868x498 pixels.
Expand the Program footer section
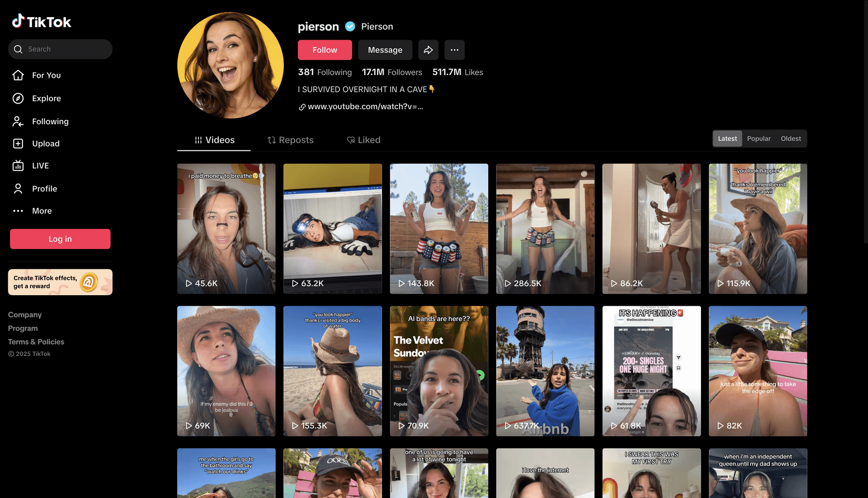[x=23, y=328]
